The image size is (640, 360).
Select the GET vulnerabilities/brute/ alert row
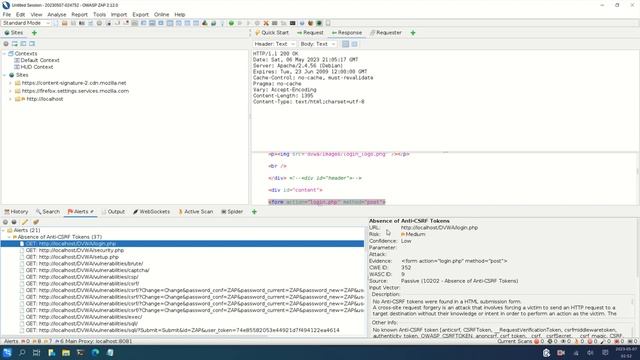point(84,264)
